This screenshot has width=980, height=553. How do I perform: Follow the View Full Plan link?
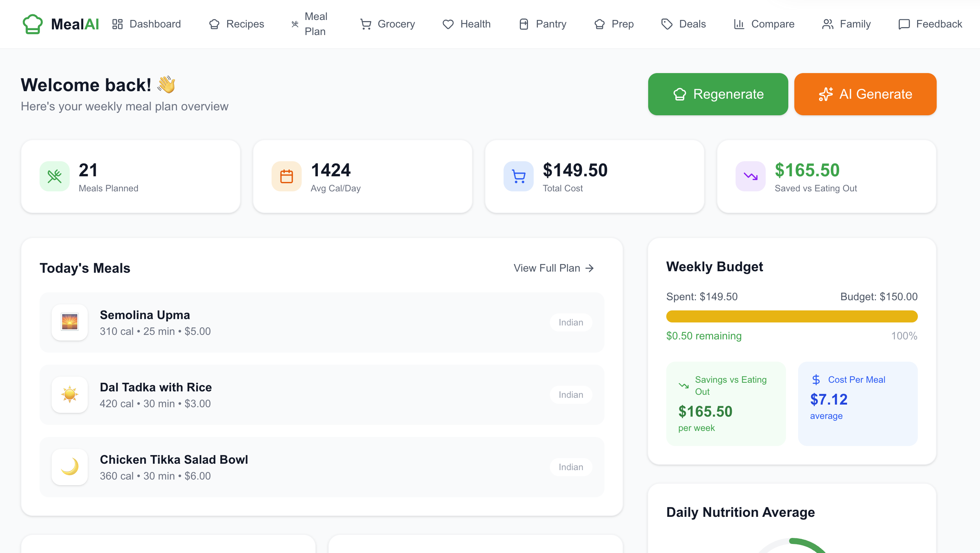tap(554, 268)
